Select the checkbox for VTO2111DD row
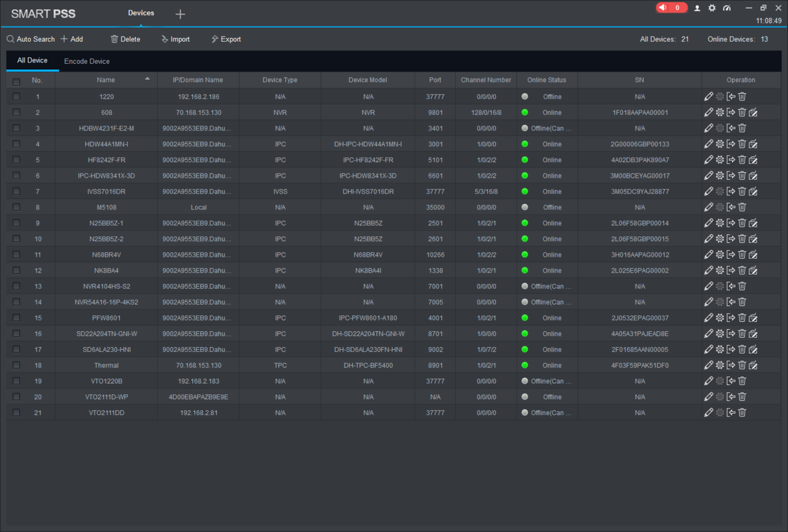The image size is (788, 532). tap(17, 413)
